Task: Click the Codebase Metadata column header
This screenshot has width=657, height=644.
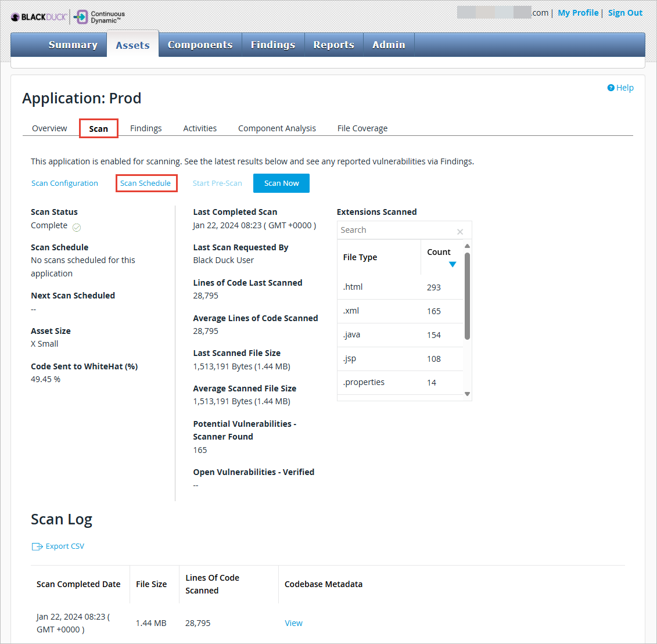Action: 324,584
